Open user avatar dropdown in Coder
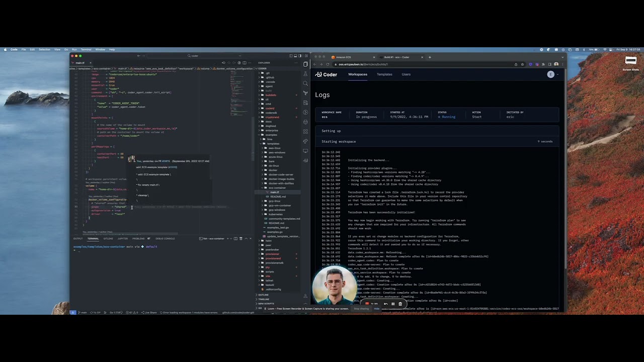 553,74
